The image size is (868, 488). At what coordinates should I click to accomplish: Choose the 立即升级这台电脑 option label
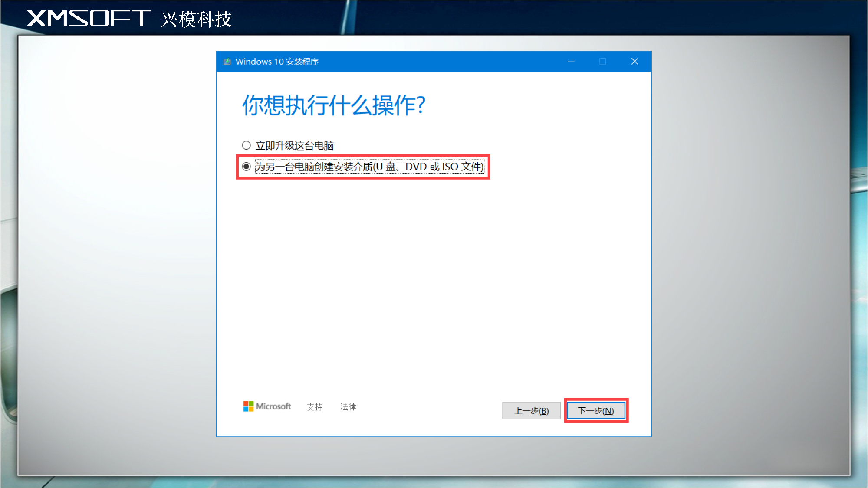[x=295, y=146]
